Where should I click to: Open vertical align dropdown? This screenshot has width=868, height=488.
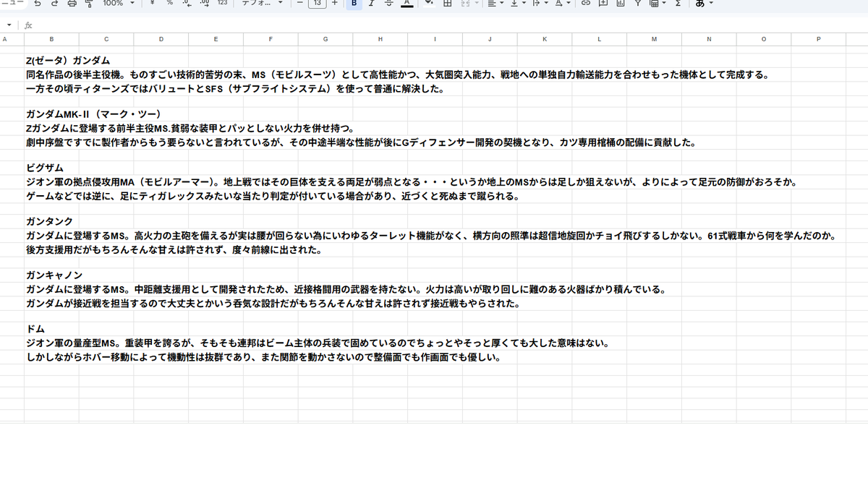[517, 4]
